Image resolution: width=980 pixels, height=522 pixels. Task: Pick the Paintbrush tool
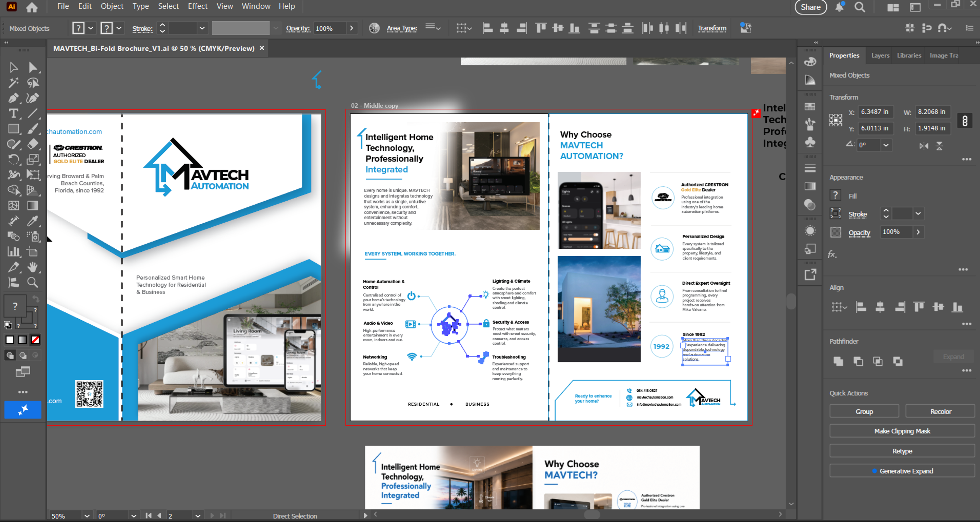pos(33,129)
